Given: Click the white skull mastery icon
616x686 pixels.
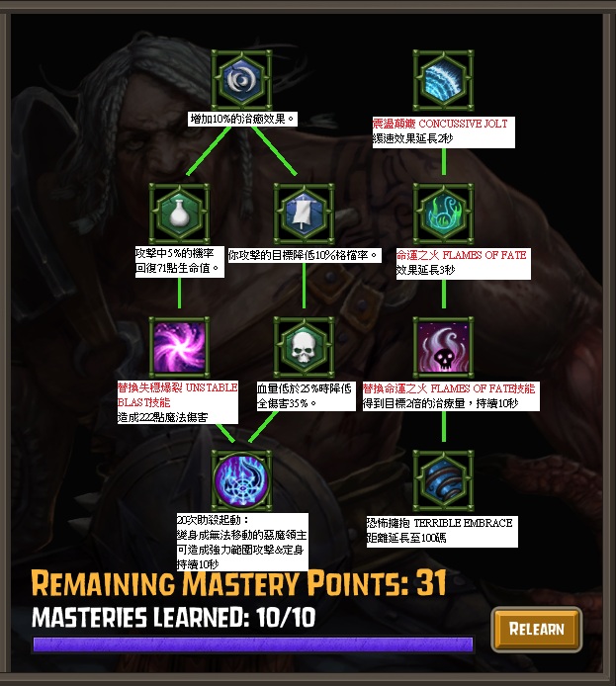Looking at the screenshot, I should (304, 347).
